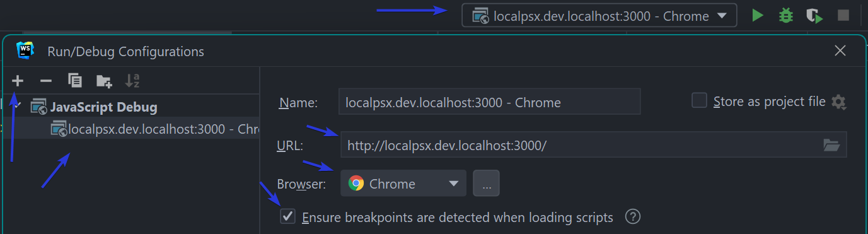Start debugging with the bug icon
The height and width of the screenshot is (234, 868).
click(785, 16)
